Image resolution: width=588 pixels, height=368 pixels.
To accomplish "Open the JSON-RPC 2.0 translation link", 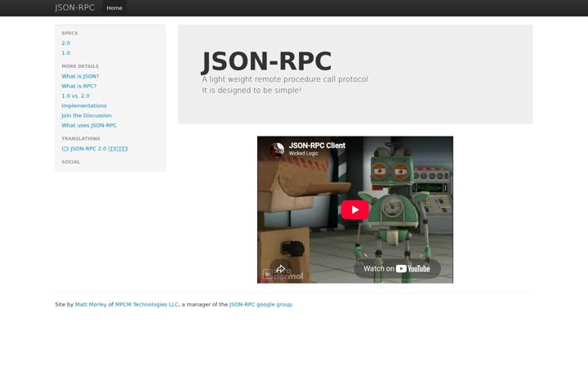I will point(95,149).
